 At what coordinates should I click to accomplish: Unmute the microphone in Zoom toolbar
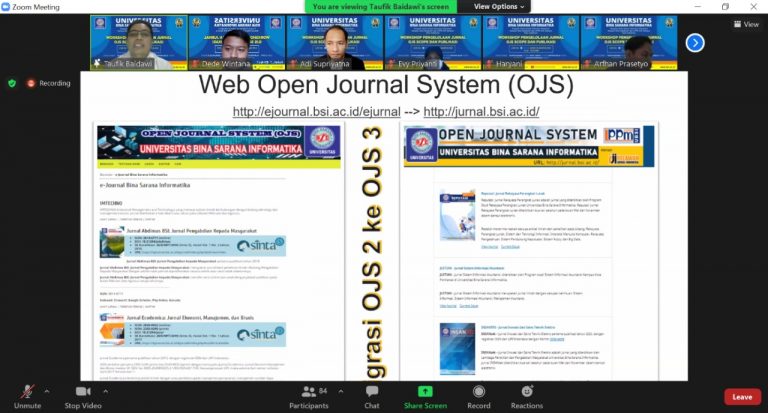point(27,397)
